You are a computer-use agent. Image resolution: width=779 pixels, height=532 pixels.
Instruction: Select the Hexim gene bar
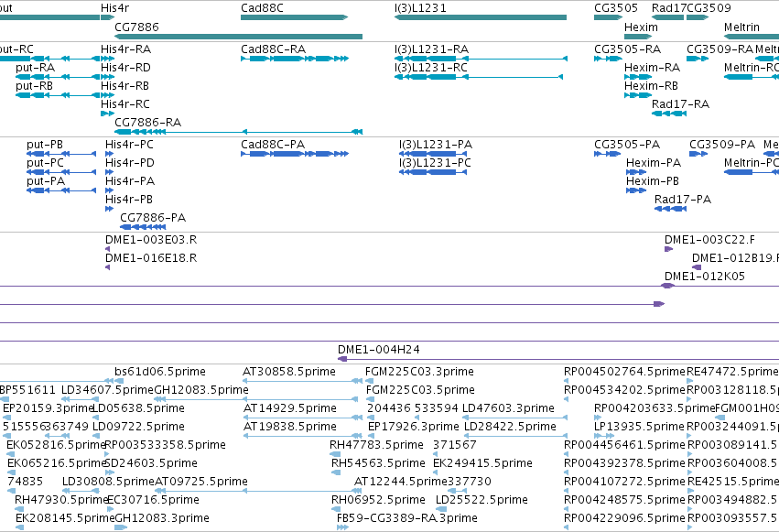[638, 37]
